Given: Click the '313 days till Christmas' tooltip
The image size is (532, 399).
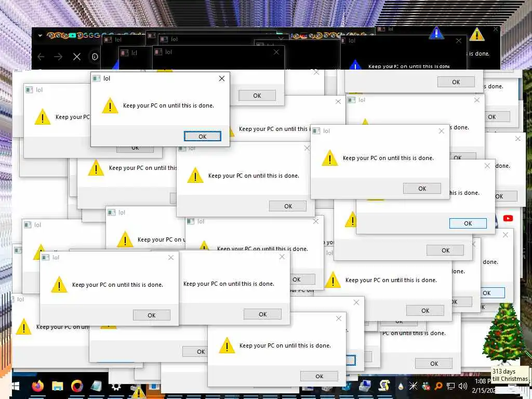Looking at the screenshot, I should pos(510,375).
